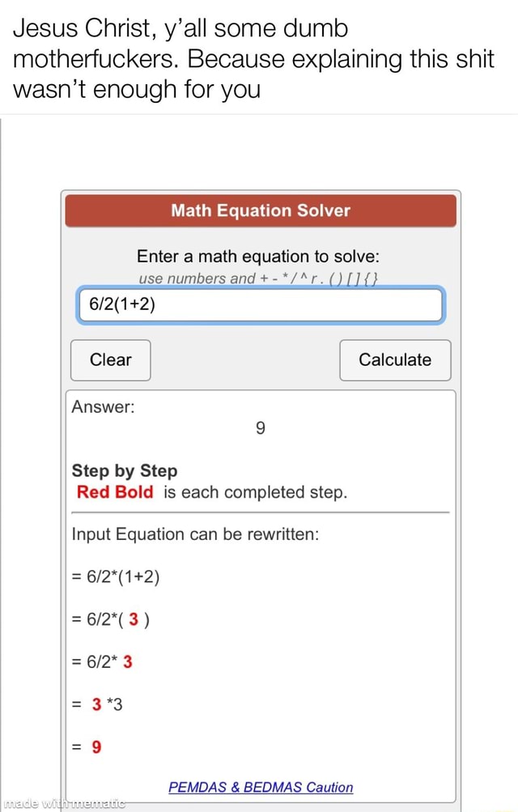
Task: Click the Red Bold legend text
Action: click(115, 492)
